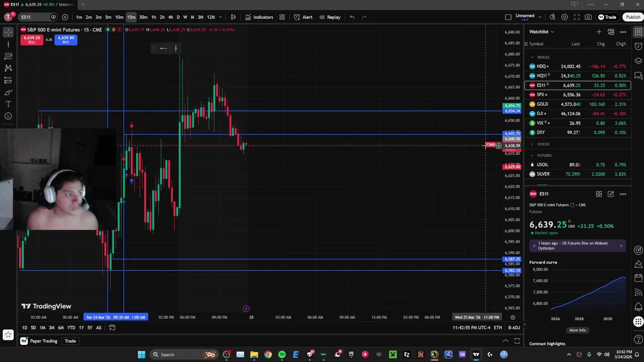Select the 5m timeframe
Viewport: 644px width, 362px height.
pos(108,17)
